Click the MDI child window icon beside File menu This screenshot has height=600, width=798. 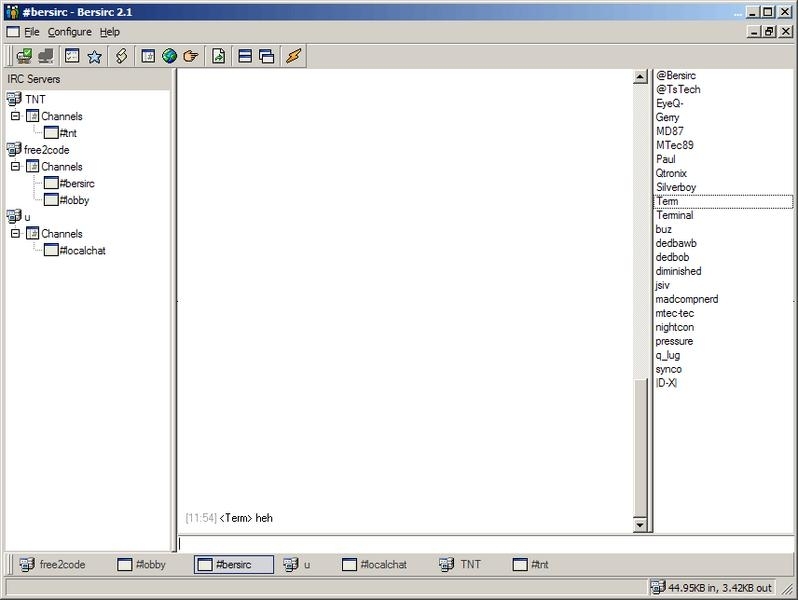point(13,32)
